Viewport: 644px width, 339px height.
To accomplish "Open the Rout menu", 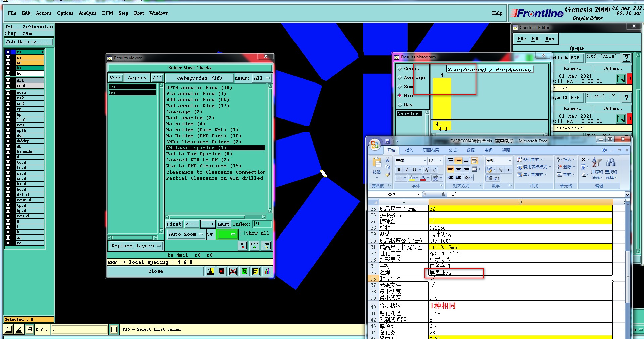I will point(139,13).
